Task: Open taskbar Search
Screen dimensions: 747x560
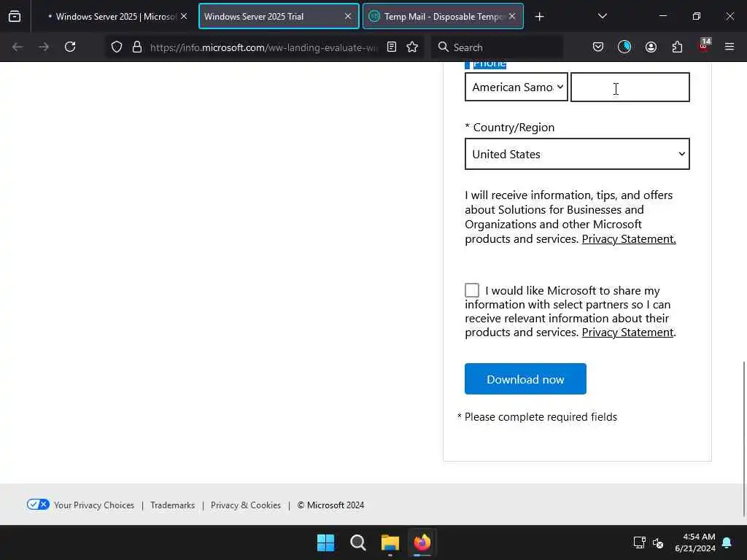Action: coord(357,542)
